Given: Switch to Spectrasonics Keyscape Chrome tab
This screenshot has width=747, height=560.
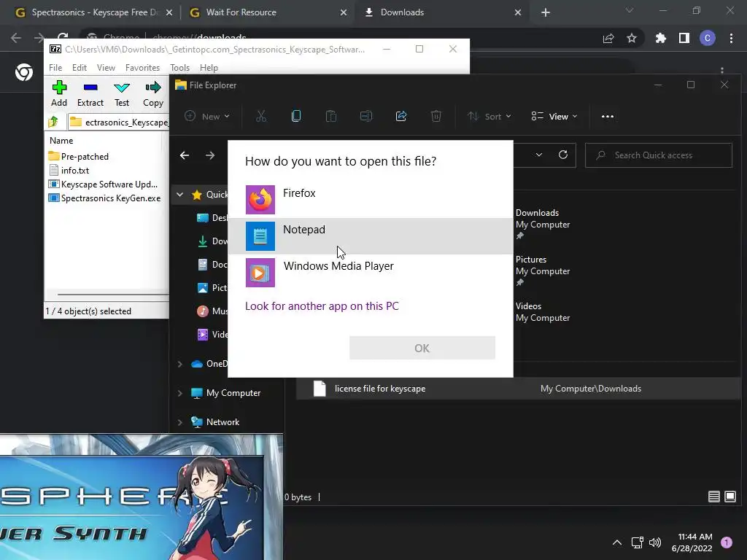Looking at the screenshot, I should (x=93, y=12).
